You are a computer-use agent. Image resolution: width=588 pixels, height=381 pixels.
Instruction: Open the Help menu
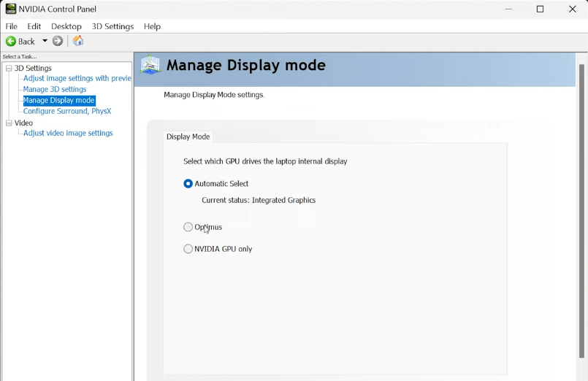152,26
